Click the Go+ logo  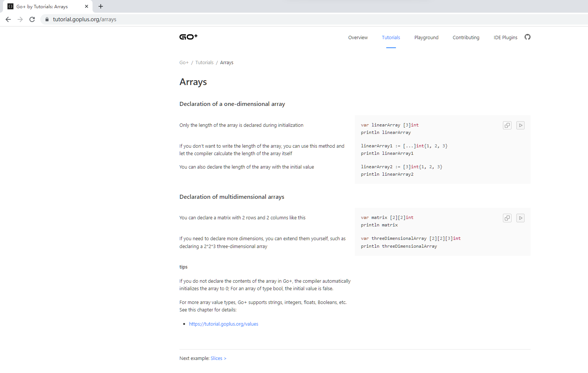coord(188,37)
